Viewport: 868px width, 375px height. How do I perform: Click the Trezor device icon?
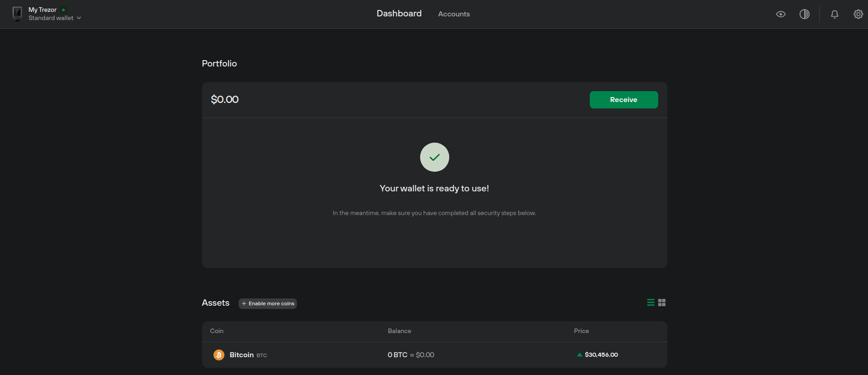[x=17, y=14]
